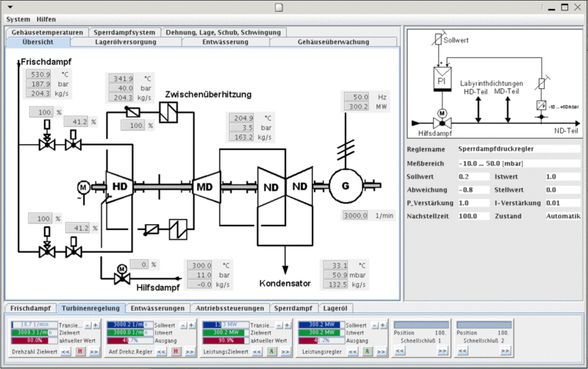Open the Hilfen menu
Screen dimensions: 588x369
pos(46,19)
